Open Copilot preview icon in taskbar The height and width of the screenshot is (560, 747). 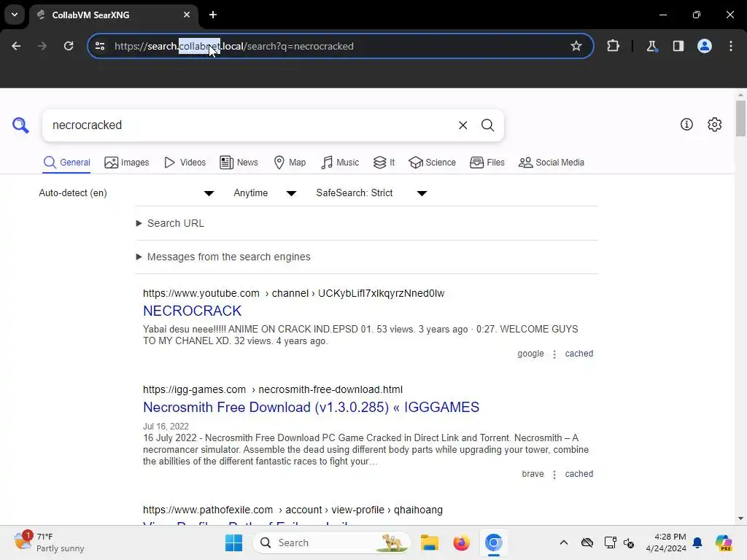coord(724,542)
